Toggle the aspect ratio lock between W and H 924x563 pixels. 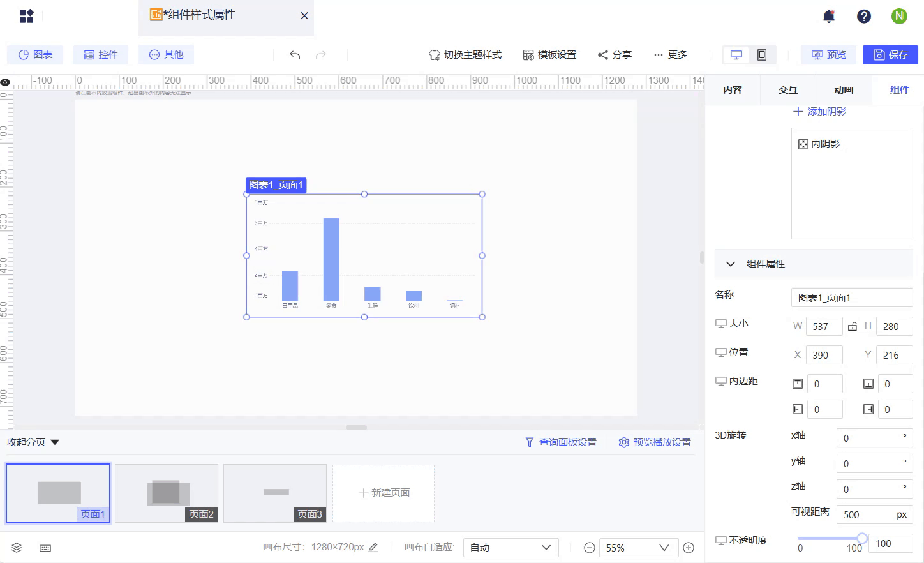coord(853,326)
